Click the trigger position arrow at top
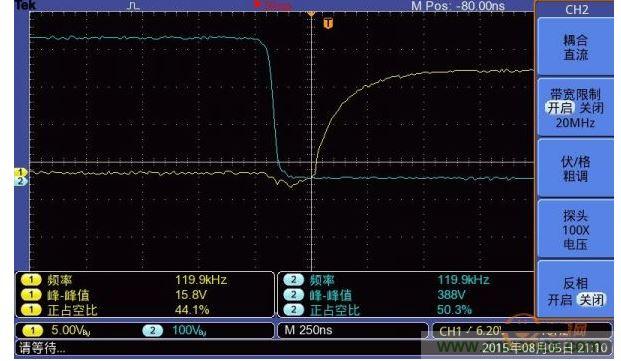The height and width of the screenshot is (361, 621). 311,13
